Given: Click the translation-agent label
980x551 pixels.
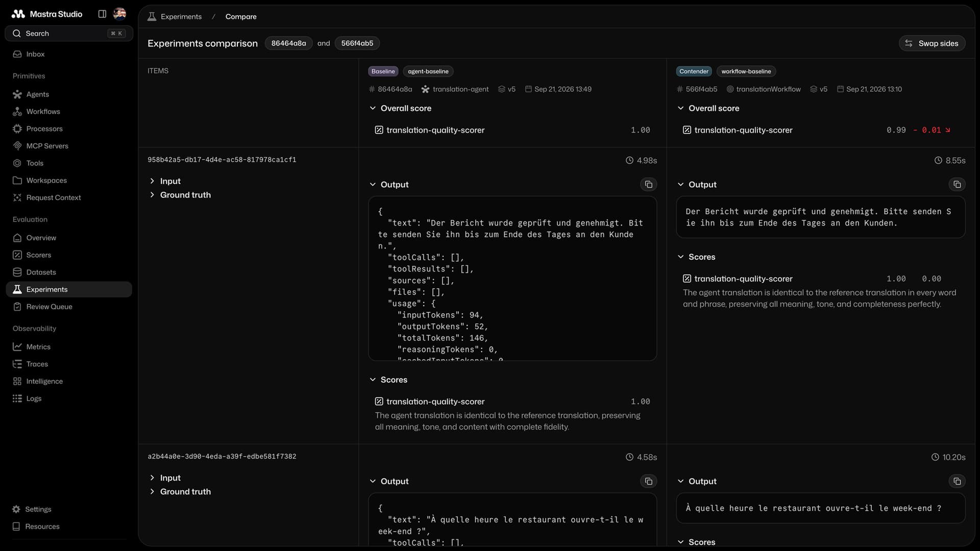Looking at the screenshot, I should click(455, 89).
